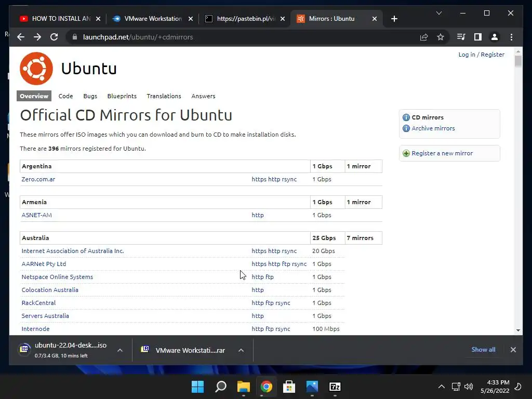Click the volume icon in the system tray
Viewport: 532px width, 399px height.
click(469, 387)
